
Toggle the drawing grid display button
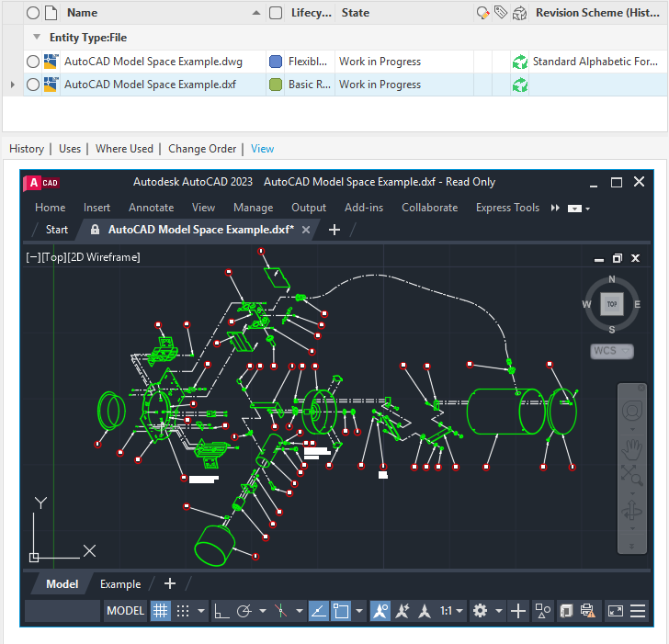coord(161,611)
